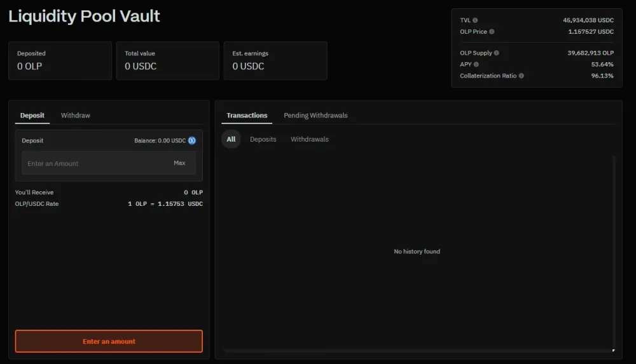Select the Deposit tab

(x=32, y=116)
